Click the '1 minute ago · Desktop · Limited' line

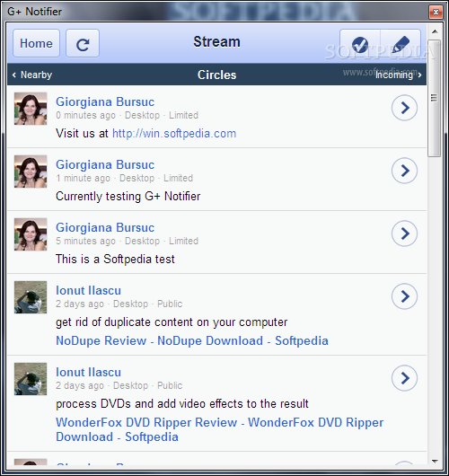point(124,178)
